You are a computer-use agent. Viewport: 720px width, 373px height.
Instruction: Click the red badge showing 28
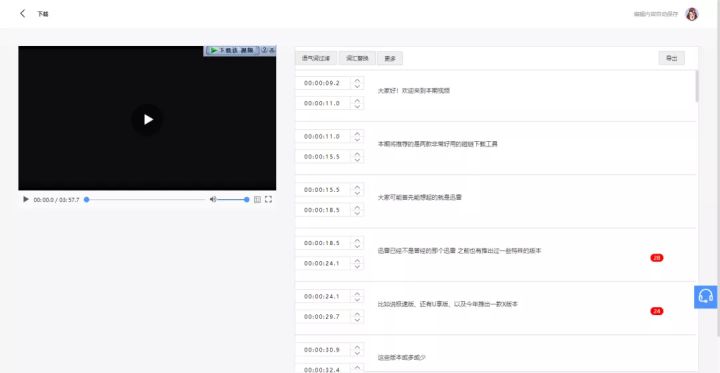click(x=657, y=258)
